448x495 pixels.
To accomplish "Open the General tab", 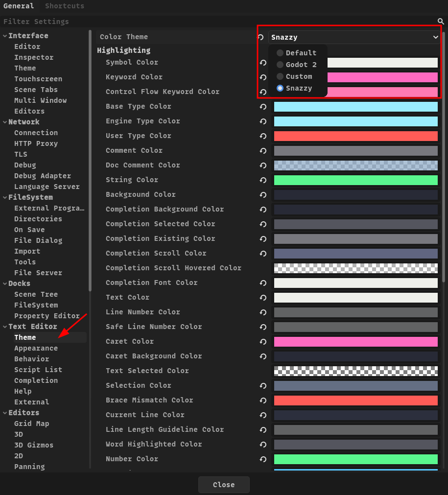I will coord(19,6).
